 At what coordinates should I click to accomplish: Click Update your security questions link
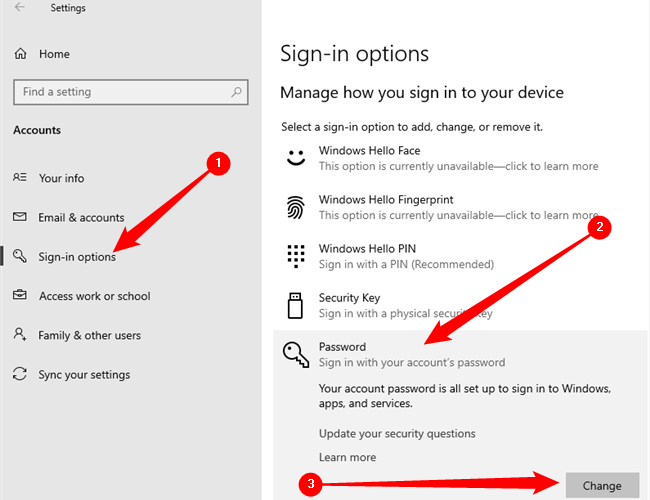pyautogui.click(x=397, y=434)
